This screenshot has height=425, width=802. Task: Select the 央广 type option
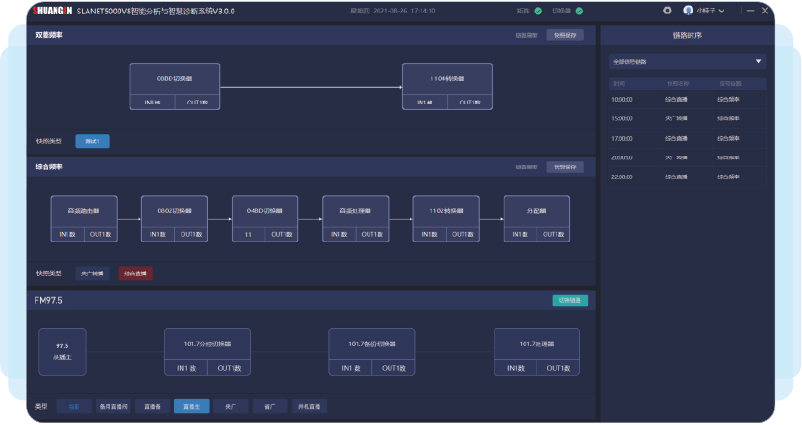click(230, 407)
